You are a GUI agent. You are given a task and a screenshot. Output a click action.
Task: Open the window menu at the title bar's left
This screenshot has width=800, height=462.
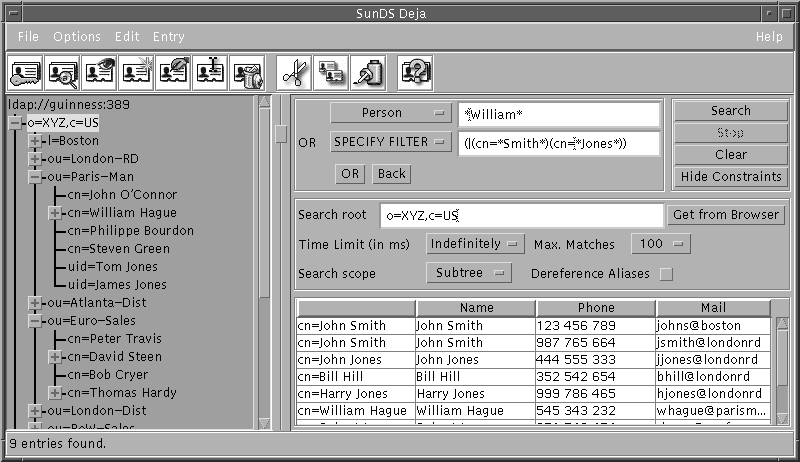13,13
